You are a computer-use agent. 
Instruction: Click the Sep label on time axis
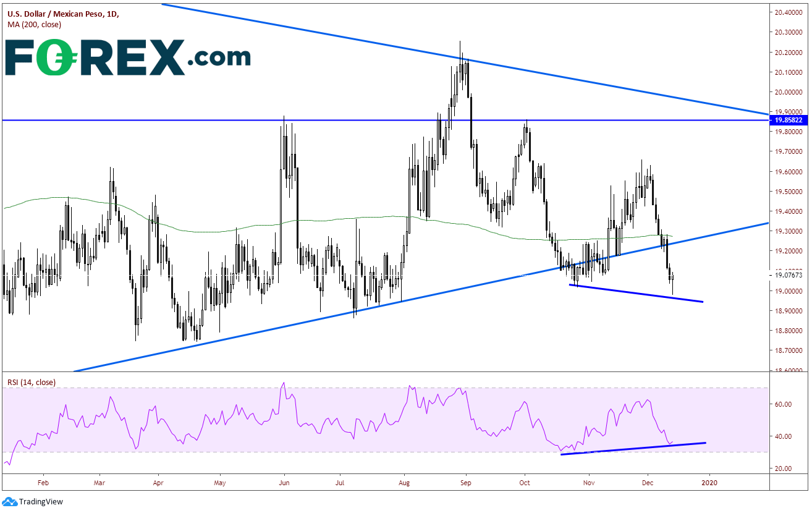[467, 482]
